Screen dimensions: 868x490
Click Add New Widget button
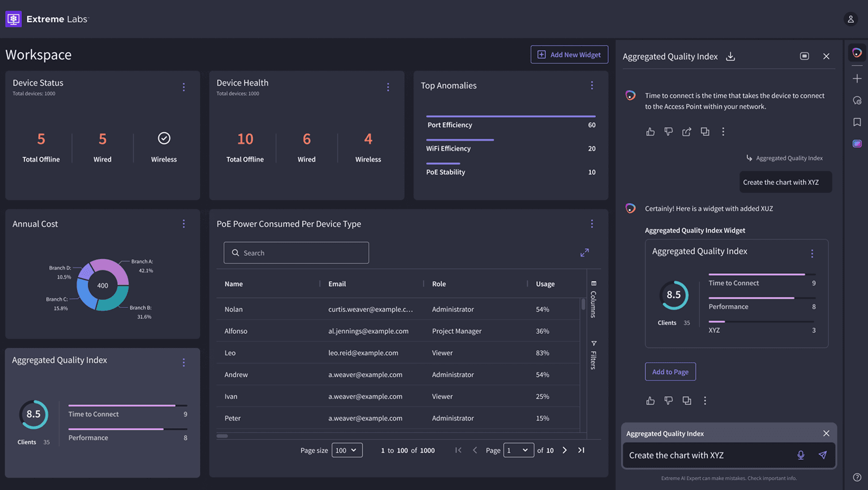569,55
